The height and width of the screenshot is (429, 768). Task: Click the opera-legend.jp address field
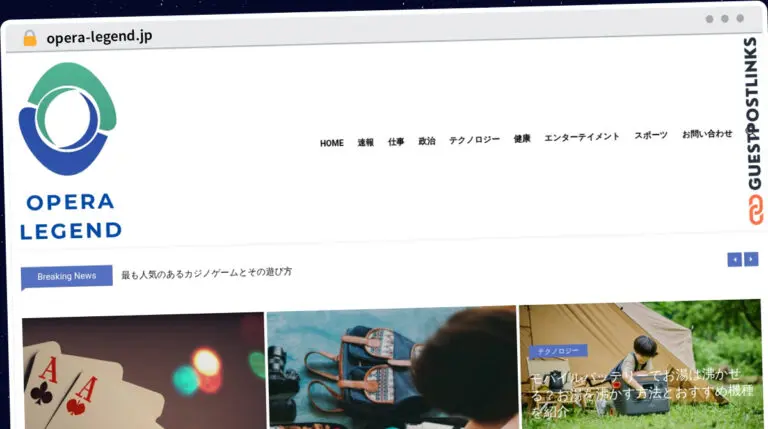99,37
